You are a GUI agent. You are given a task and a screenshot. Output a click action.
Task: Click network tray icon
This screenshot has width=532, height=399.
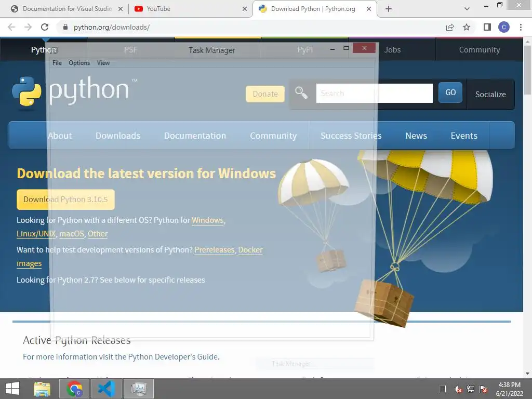[x=471, y=389]
